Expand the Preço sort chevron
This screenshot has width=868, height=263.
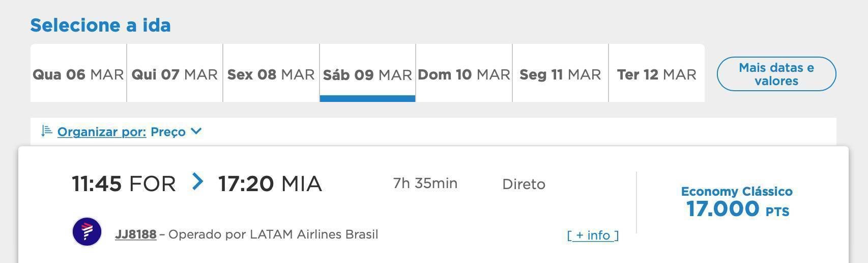click(x=196, y=131)
